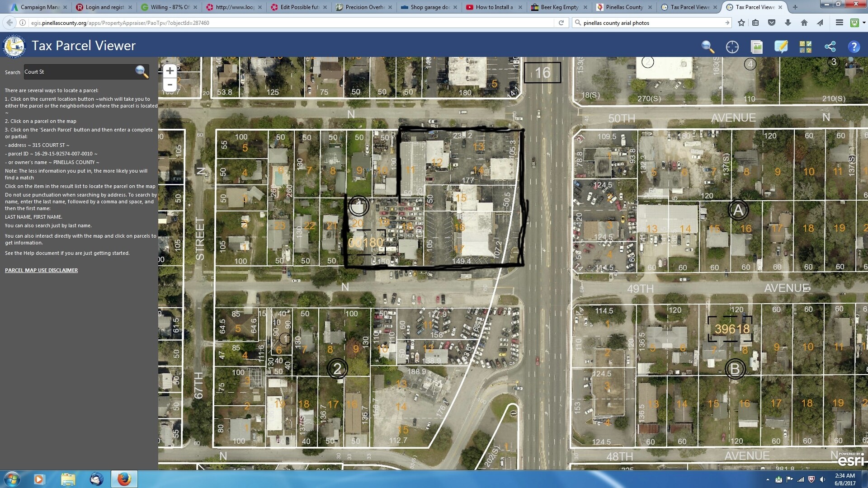Open the Search Parcel tool magnifier icon

pyautogui.click(x=708, y=47)
